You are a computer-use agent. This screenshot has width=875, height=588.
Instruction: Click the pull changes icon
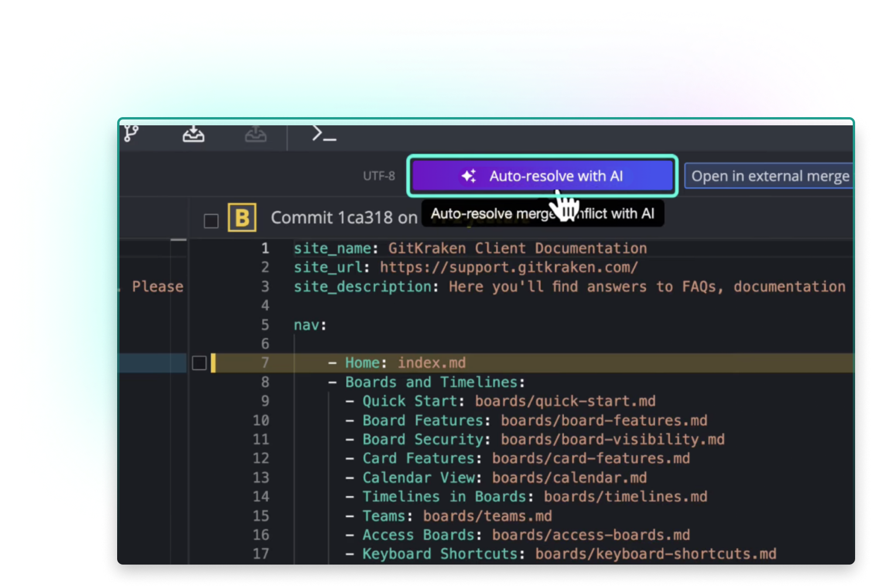point(193,135)
